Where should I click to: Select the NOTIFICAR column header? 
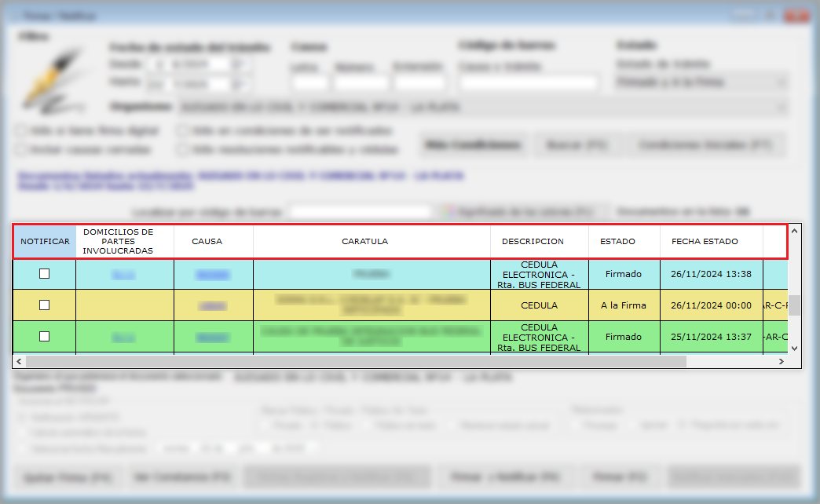45,241
